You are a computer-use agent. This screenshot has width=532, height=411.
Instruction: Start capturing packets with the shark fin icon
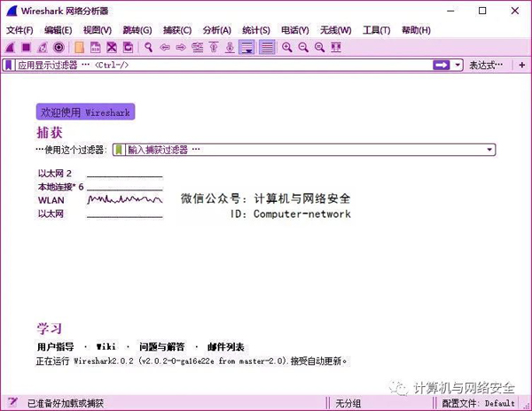pos(11,47)
